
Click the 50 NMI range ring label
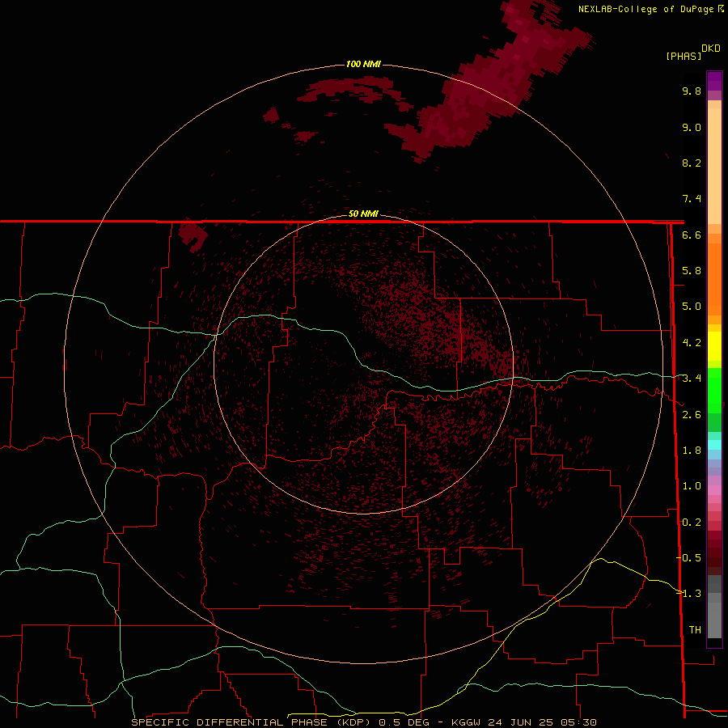click(x=363, y=214)
